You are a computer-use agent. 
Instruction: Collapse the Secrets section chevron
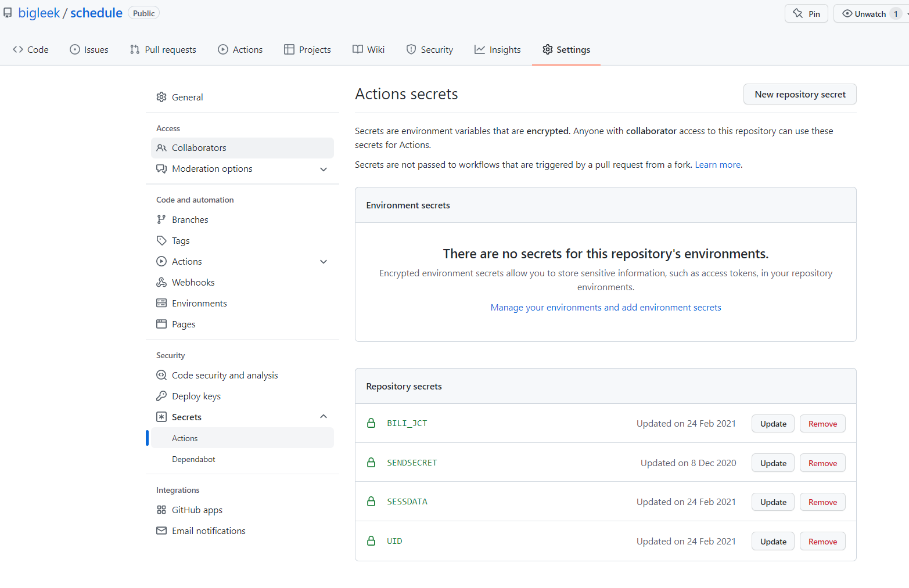[x=324, y=417]
